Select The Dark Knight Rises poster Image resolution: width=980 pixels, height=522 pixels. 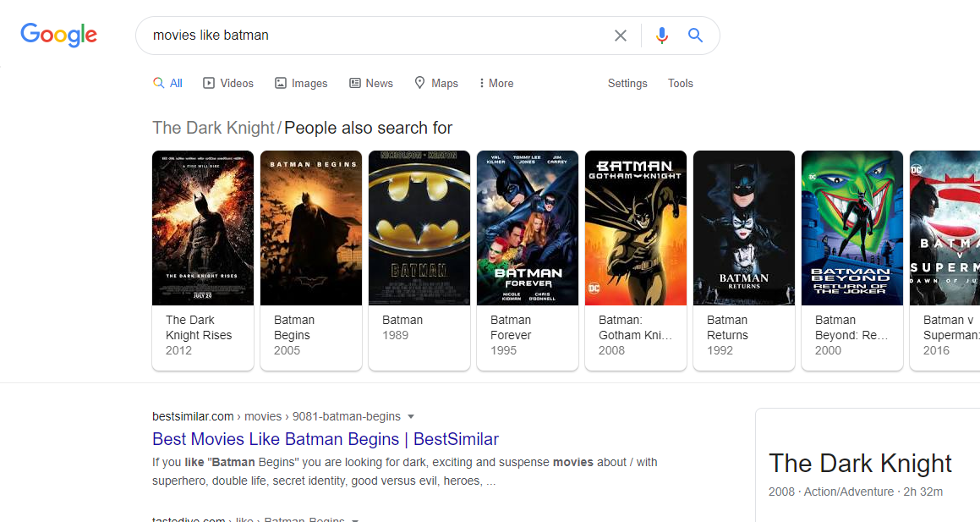(203, 228)
